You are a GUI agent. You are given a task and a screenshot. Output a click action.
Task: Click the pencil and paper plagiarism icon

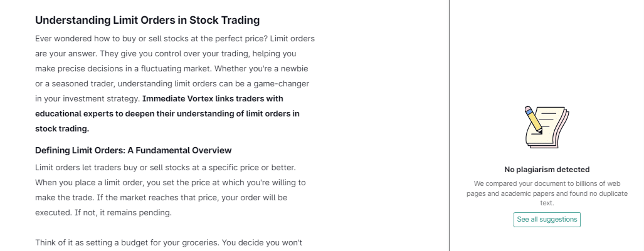[x=546, y=126]
